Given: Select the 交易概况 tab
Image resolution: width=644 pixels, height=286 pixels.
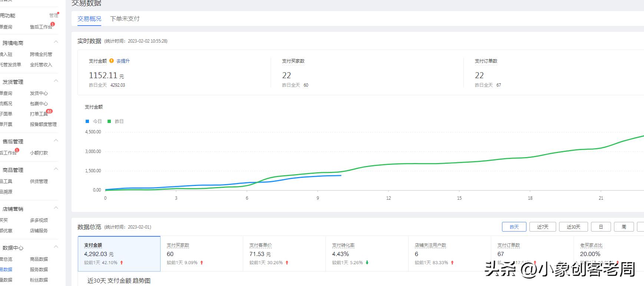Looking at the screenshot, I should click(89, 19).
